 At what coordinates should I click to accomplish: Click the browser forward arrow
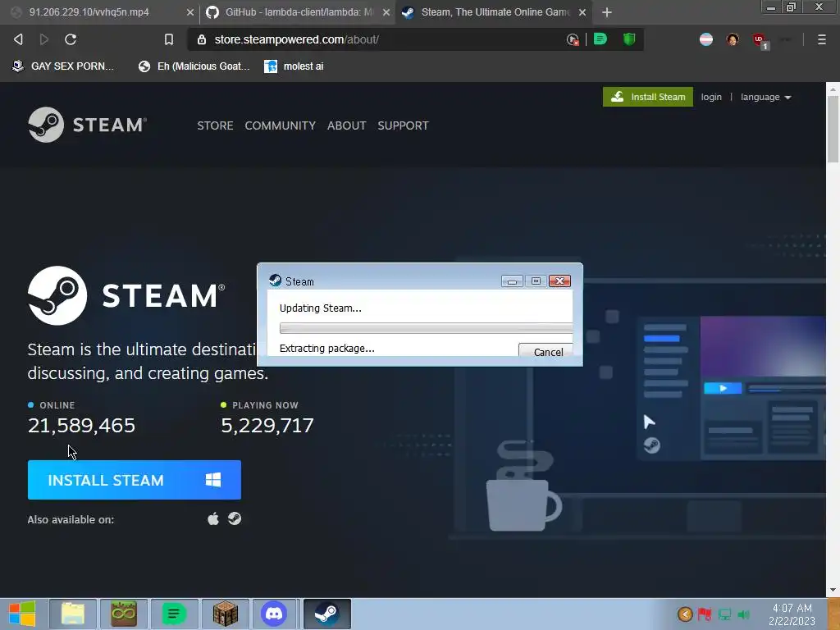(x=44, y=39)
